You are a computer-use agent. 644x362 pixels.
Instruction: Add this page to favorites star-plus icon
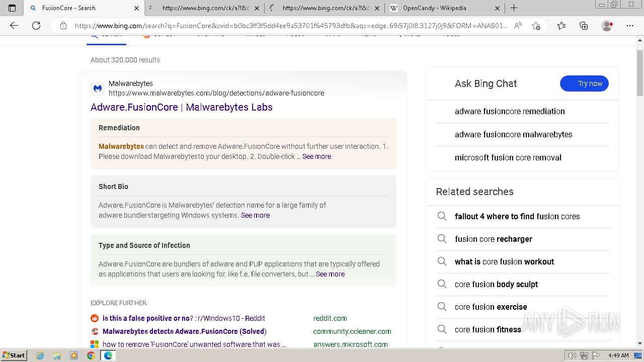(x=536, y=26)
